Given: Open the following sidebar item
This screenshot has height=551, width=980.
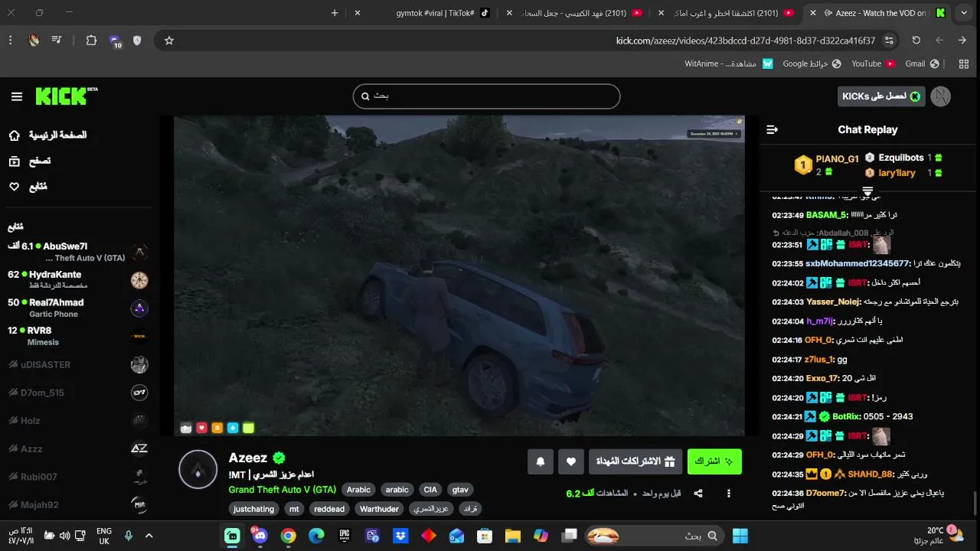Looking at the screenshot, I should [28, 187].
